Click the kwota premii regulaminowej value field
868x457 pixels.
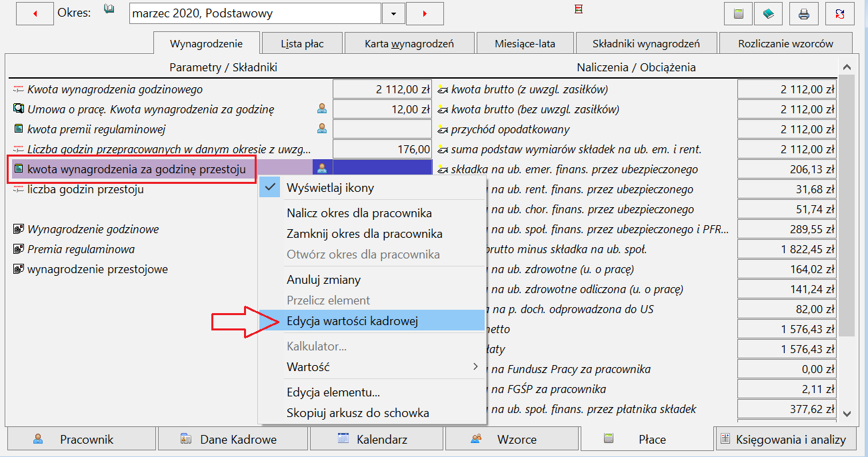coord(382,129)
